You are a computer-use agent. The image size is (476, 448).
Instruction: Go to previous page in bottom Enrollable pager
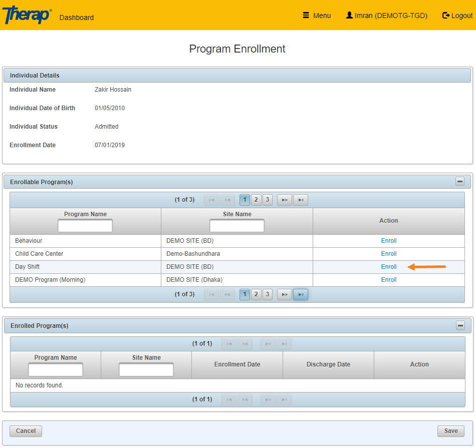coord(227,294)
